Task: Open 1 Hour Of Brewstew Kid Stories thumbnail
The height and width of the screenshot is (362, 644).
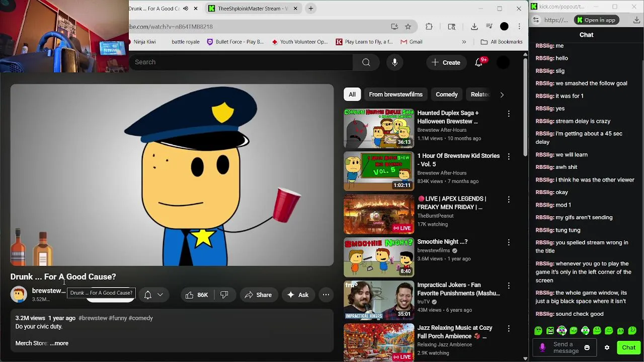Action: point(379,171)
